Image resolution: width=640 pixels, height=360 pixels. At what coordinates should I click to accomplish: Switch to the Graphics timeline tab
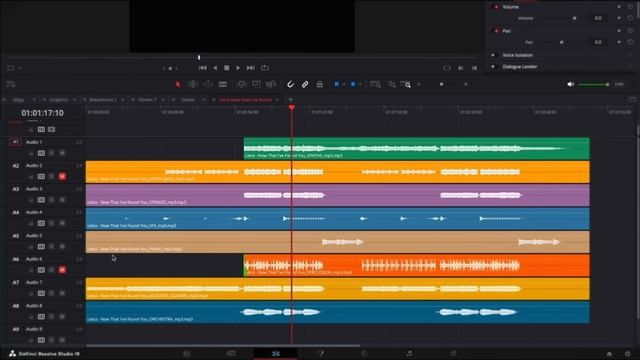coord(59,100)
